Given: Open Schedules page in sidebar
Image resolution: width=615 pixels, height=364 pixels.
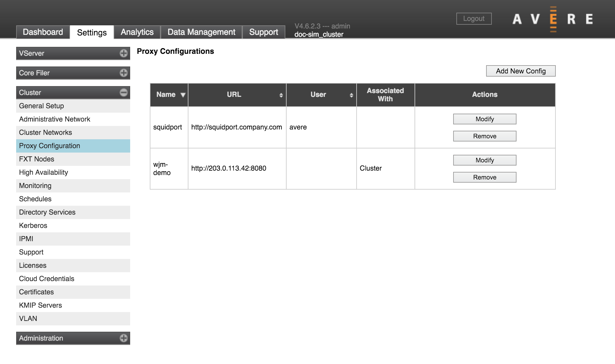Looking at the screenshot, I should (73, 199).
